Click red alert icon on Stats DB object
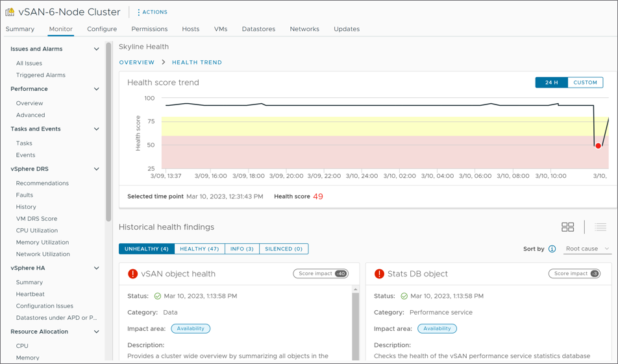This screenshot has width=618, height=364. pos(379,274)
